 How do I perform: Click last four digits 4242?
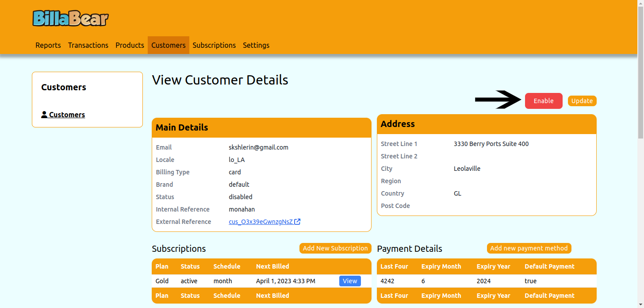pos(387,281)
